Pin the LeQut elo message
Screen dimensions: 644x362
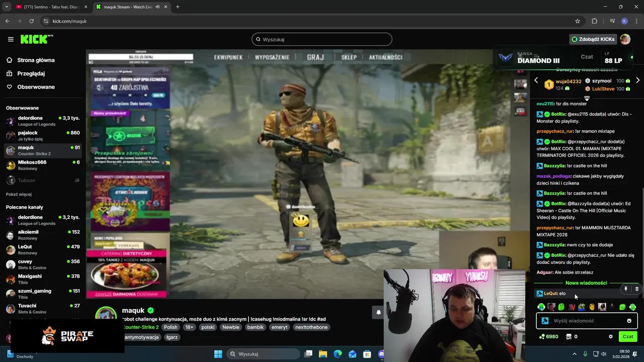click(626, 289)
